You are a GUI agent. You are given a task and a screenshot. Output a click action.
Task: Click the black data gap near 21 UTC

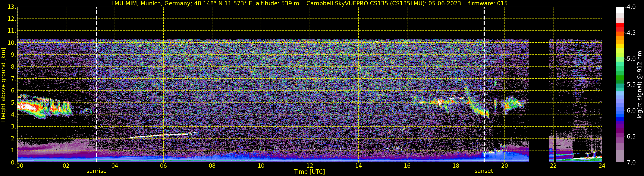click(x=539, y=101)
